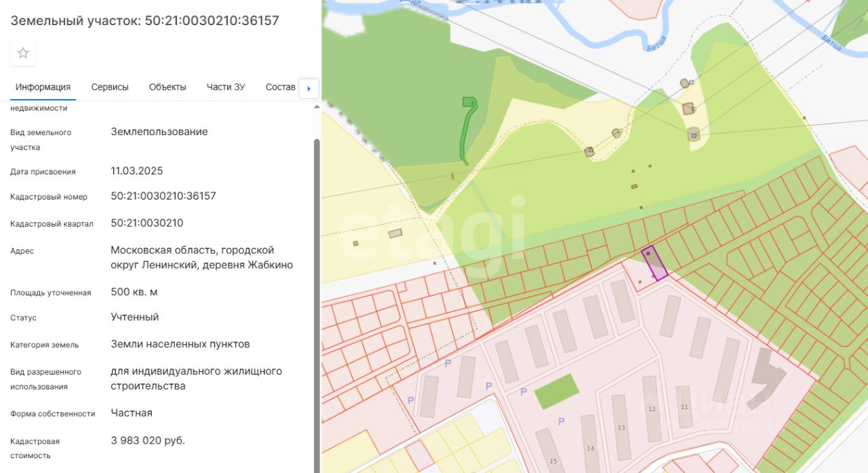The width and height of the screenshot is (868, 473).
Task: Click cadastral number value 50:21:0030210:36157
Action: pyautogui.click(x=163, y=196)
